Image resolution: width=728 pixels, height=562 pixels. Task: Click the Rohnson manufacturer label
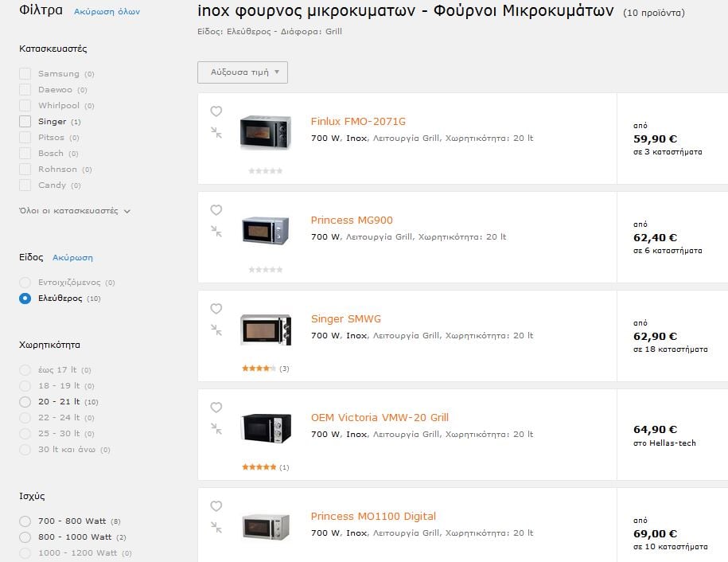[57, 169]
